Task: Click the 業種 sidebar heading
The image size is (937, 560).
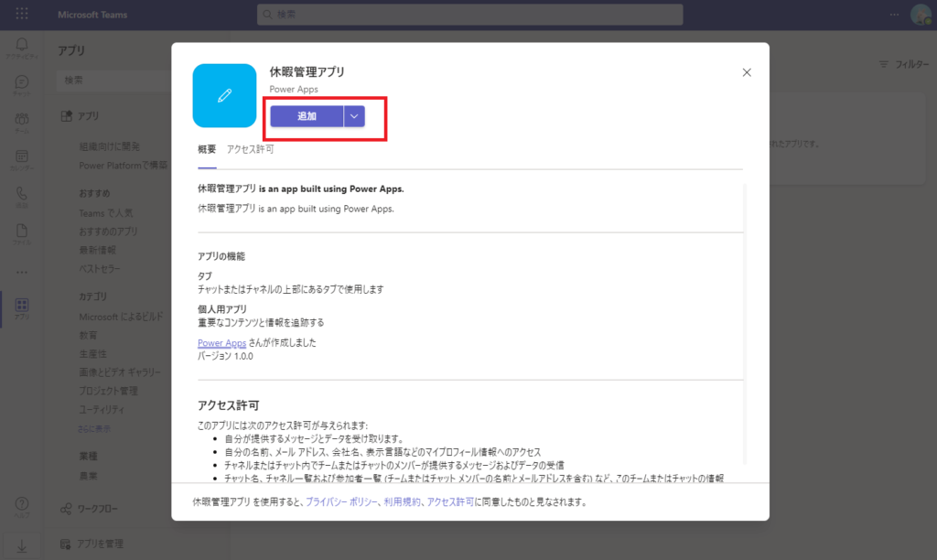Action: 88,456
